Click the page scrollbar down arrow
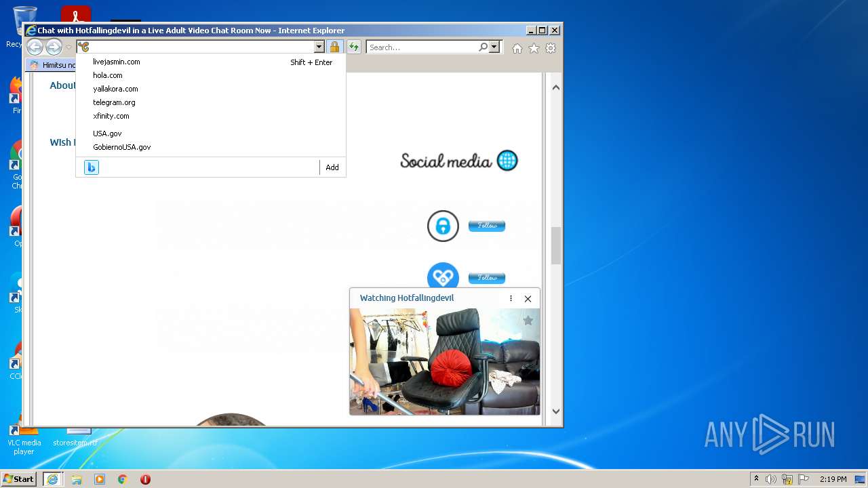 click(556, 411)
